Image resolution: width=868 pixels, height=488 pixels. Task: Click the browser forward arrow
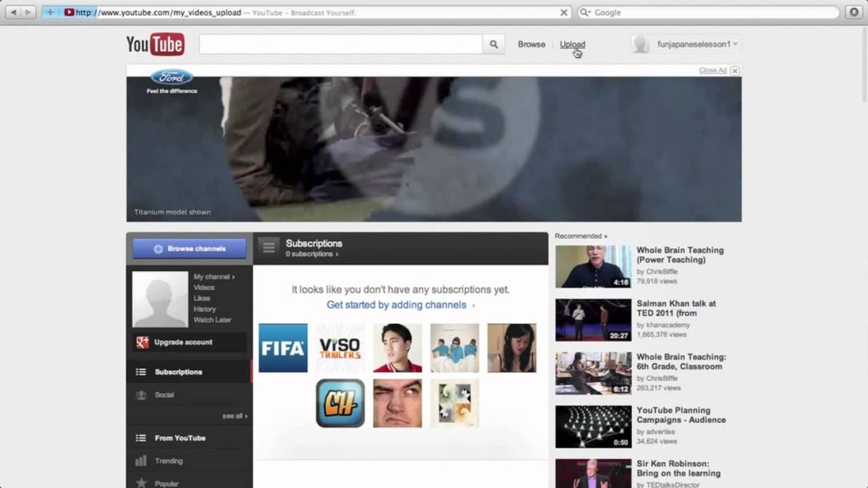(x=28, y=12)
